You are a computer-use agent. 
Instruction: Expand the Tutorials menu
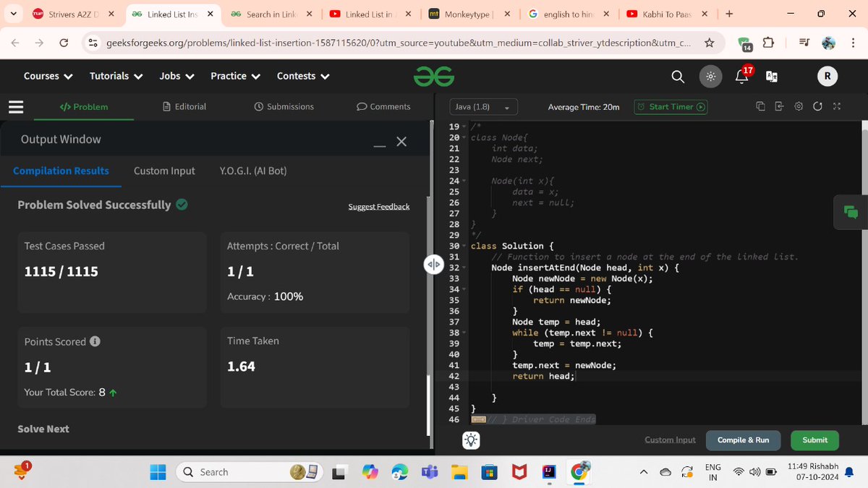tap(116, 76)
